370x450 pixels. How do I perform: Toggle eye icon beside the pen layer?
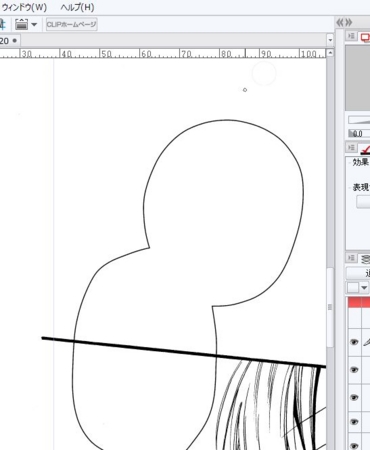(x=354, y=342)
